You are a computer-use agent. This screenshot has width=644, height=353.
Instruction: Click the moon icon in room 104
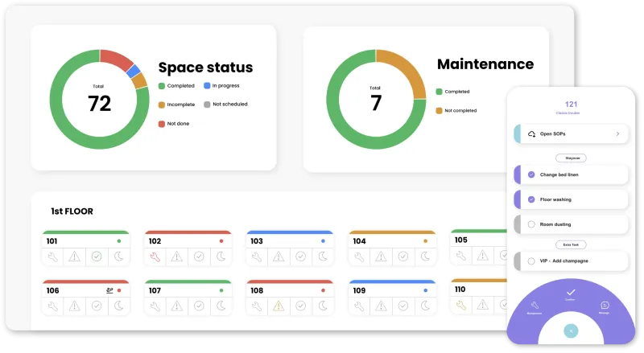tap(425, 257)
